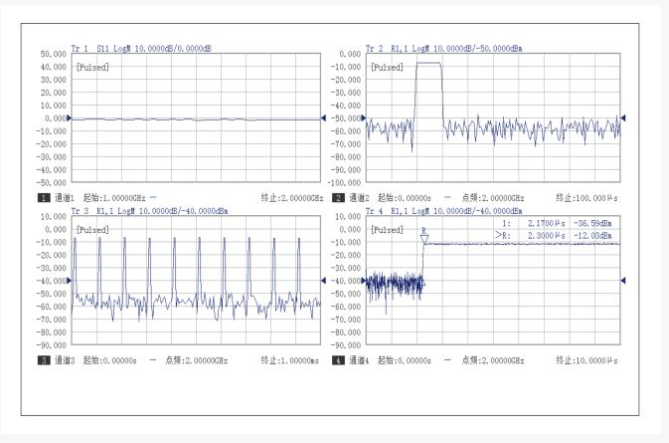The width and height of the screenshot is (669, 443).
Task: Click channel 3 点频:2.00000GHz CW frequency
Action: pyautogui.click(x=197, y=361)
